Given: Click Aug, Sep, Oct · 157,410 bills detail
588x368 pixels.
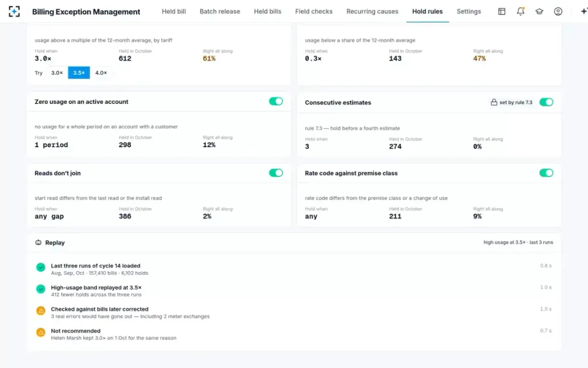Looking at the screenshot, I should point(99,273).
